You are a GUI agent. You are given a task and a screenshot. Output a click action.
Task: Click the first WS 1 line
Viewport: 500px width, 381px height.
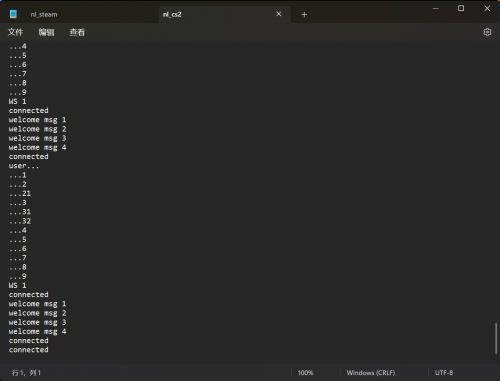tap(18, 101)
